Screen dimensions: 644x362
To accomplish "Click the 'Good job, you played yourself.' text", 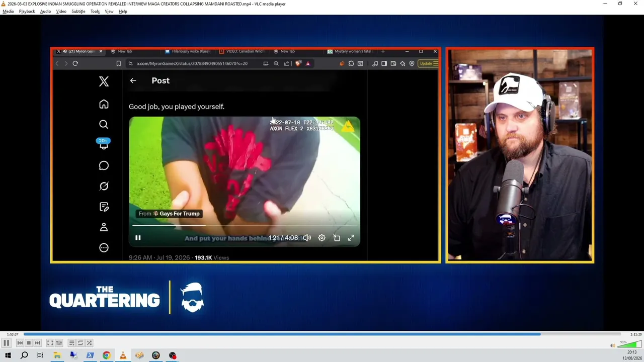I will [x=177, y=107].
